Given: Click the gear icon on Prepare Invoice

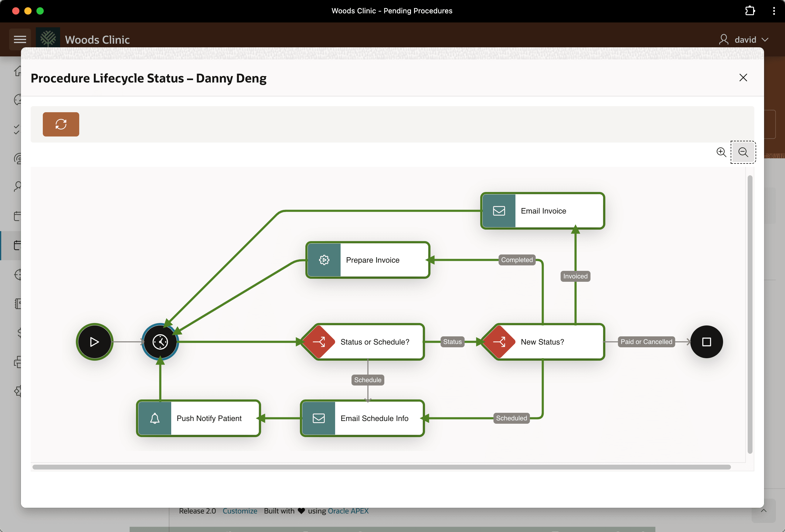Looking at the screenshot, I should point(324,260).
